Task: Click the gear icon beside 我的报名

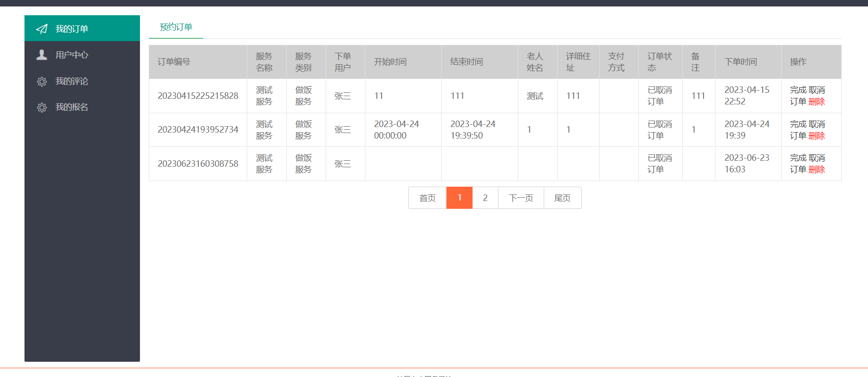Action: pos(42,107)
